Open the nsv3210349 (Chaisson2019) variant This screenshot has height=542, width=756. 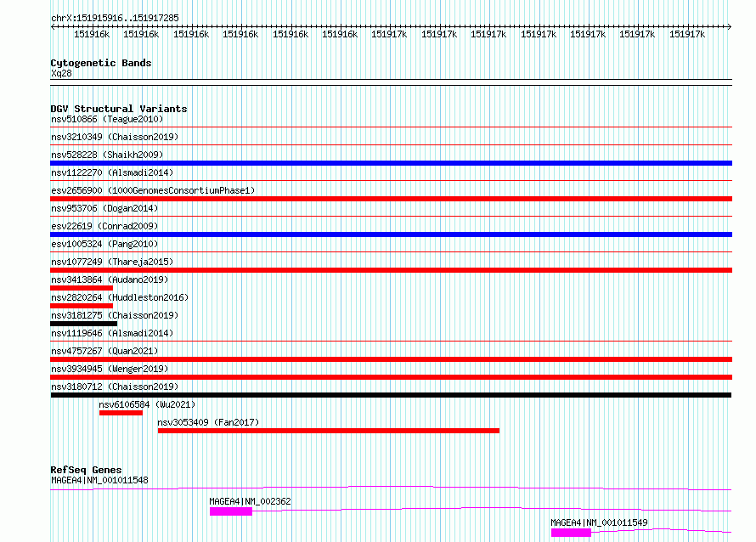[115, 137]
